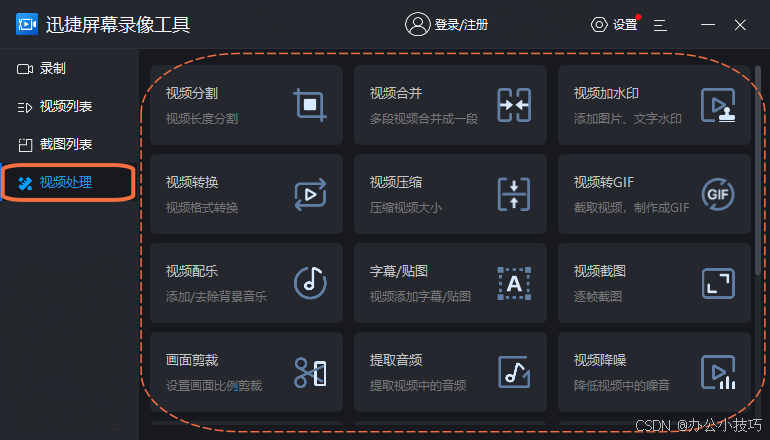Image resolution: width=770 pixels, height=440 pixels.
Task: Click the 字幕/贴图 letter A icon
Action: [x=514, y=283]
